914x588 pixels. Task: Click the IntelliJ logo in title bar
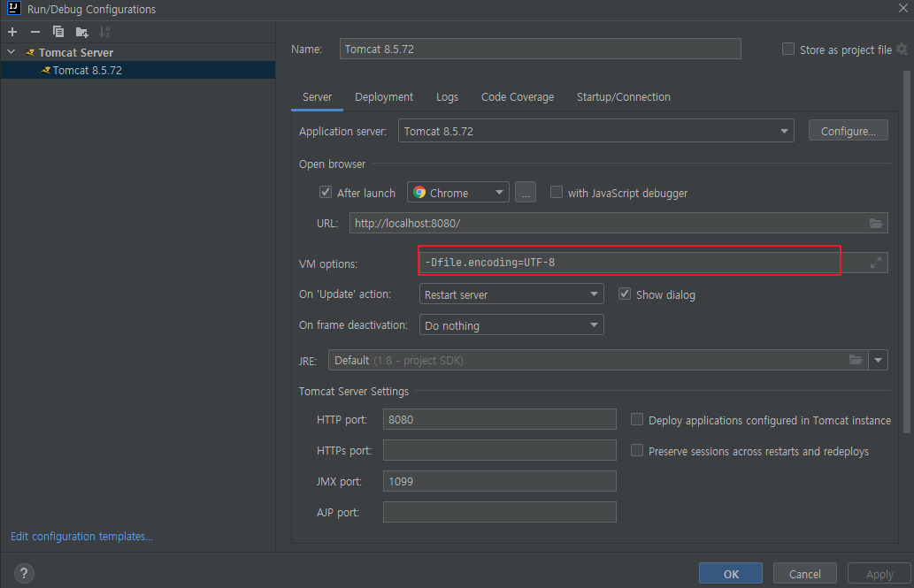tap(14, 9)
